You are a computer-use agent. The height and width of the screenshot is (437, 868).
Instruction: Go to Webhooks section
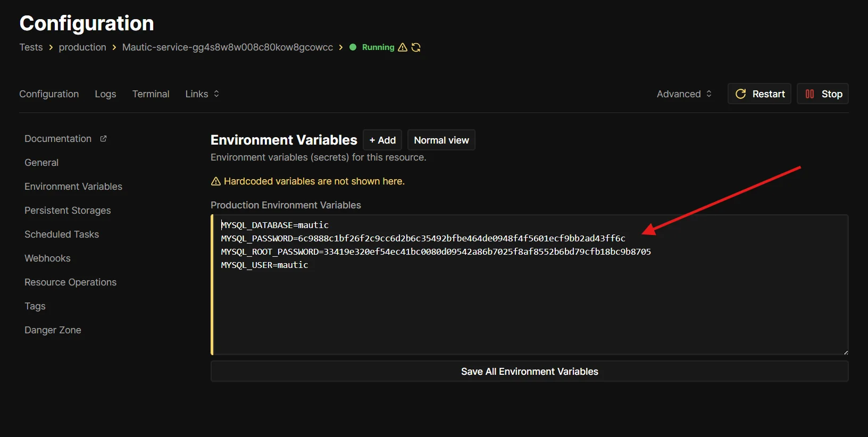[47, 258]
